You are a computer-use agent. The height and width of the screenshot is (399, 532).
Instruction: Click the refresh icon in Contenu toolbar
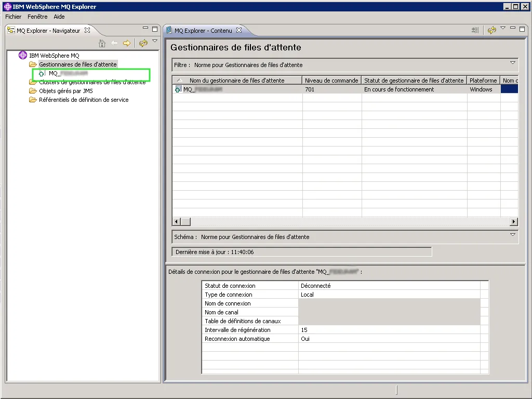(491, 31)
